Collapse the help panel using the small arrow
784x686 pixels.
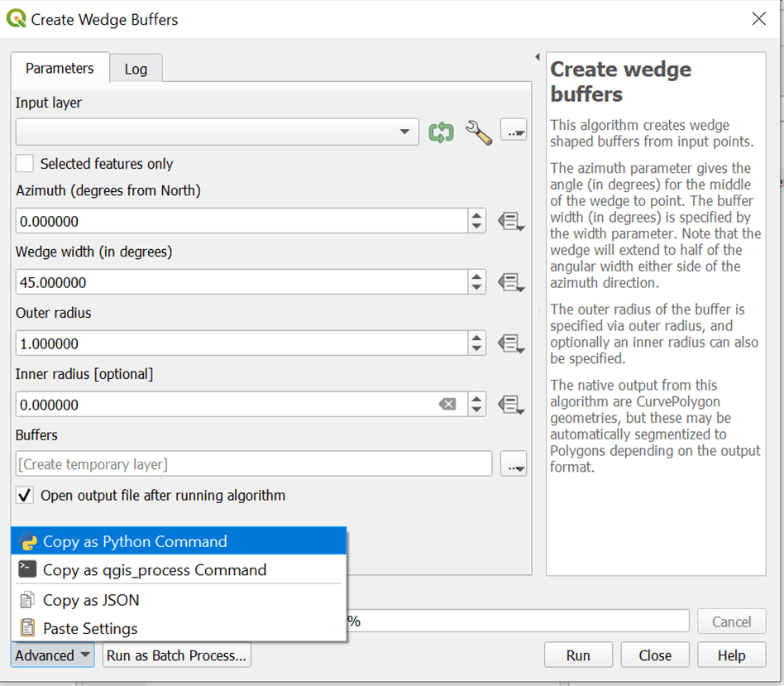pyautogui.click(x=537, y=58)
